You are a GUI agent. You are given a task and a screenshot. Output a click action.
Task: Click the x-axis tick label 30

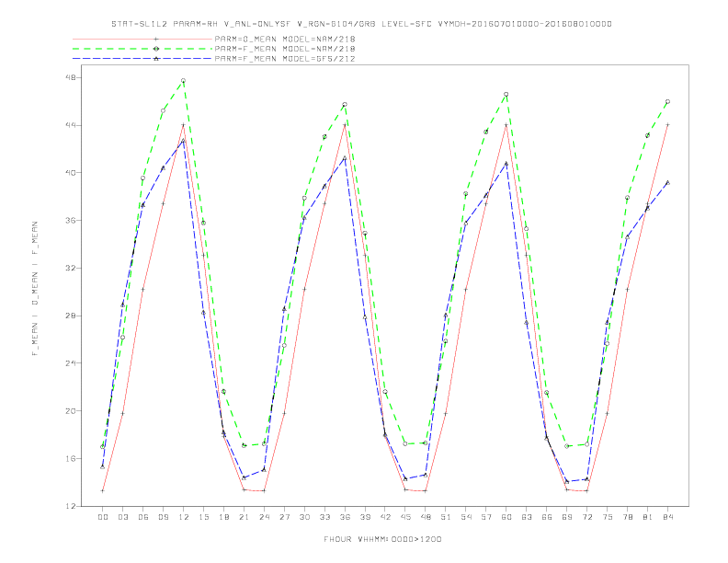[x=304, y=517]
